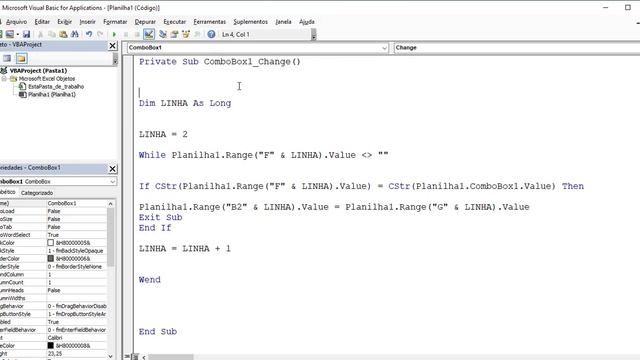The width and height of the screenshot is (640, 360).
Task: Click the Procedure View button at code window bottom
Action: point(127,357)
